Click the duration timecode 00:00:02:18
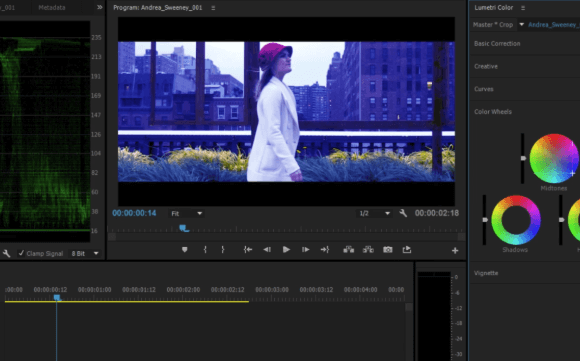Image resolution: width=580 pixels, height=361 pixels. pyautogui.click(x=437, y=213)
